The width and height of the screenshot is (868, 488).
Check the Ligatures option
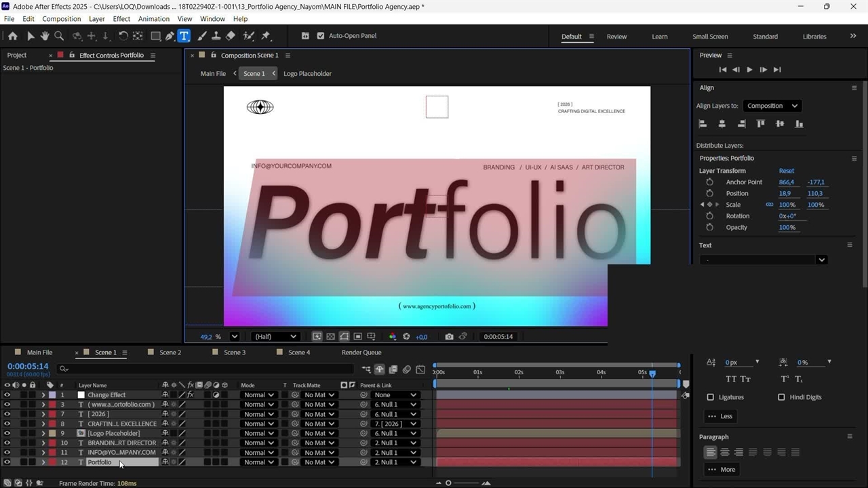click(x=710, y=397)
